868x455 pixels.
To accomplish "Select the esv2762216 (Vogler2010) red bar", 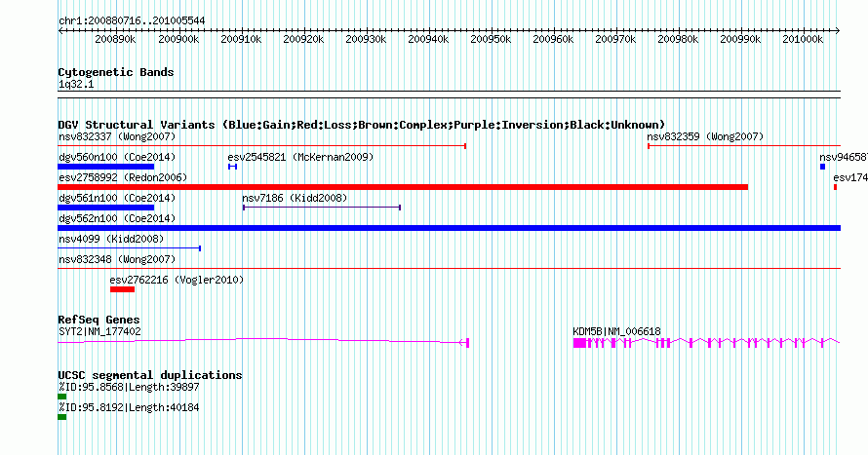I will 122,289.
